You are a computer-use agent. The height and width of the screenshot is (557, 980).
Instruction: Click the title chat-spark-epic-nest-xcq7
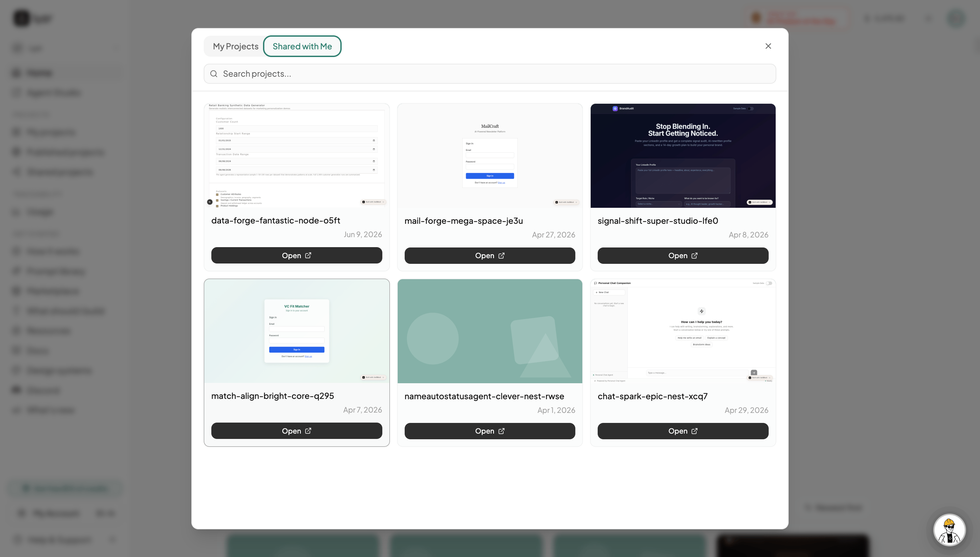pyautogui.click(x=652, y=396)
